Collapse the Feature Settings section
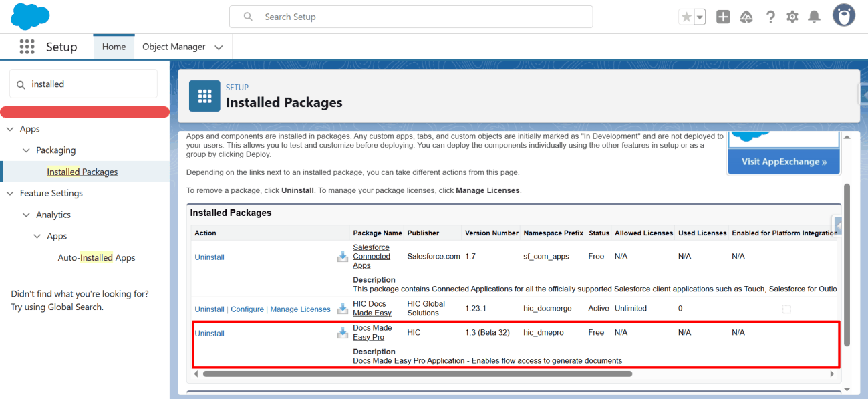 click(x=10, y=193)
